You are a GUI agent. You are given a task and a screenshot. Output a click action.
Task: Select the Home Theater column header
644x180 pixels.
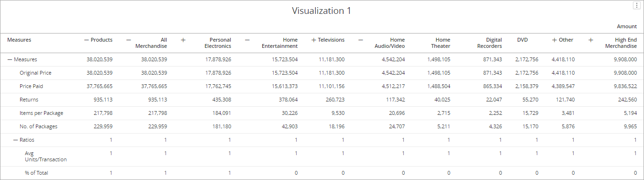coord(443,43)
